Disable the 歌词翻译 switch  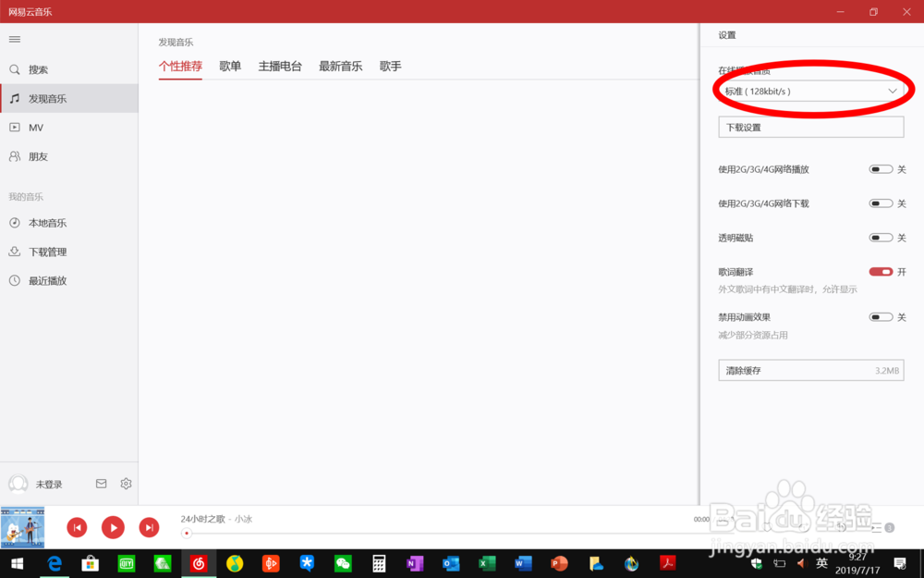[x=881, y=272]
